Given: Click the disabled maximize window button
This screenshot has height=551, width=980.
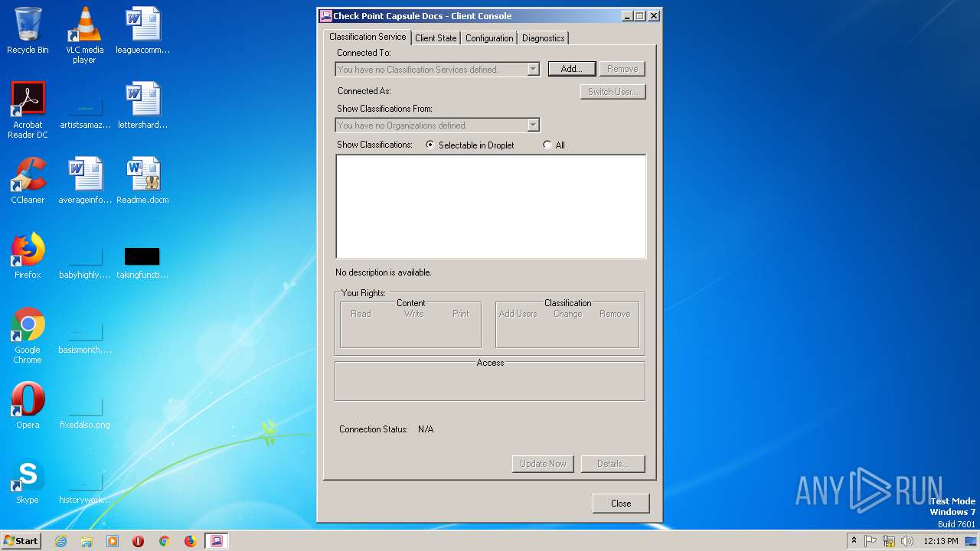Looking at the screenshot, I should click(640, 15).
